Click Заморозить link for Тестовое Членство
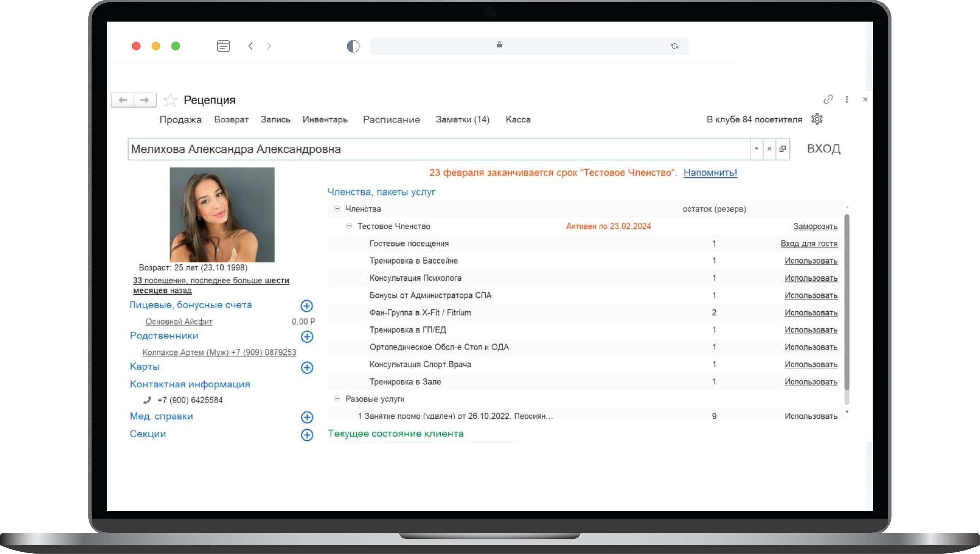 tap(815, 226)
